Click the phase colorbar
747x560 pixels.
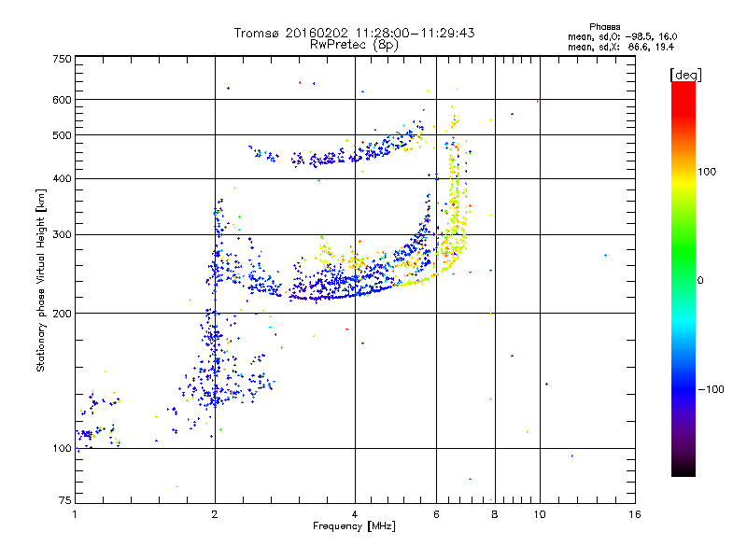coord(684,279)
